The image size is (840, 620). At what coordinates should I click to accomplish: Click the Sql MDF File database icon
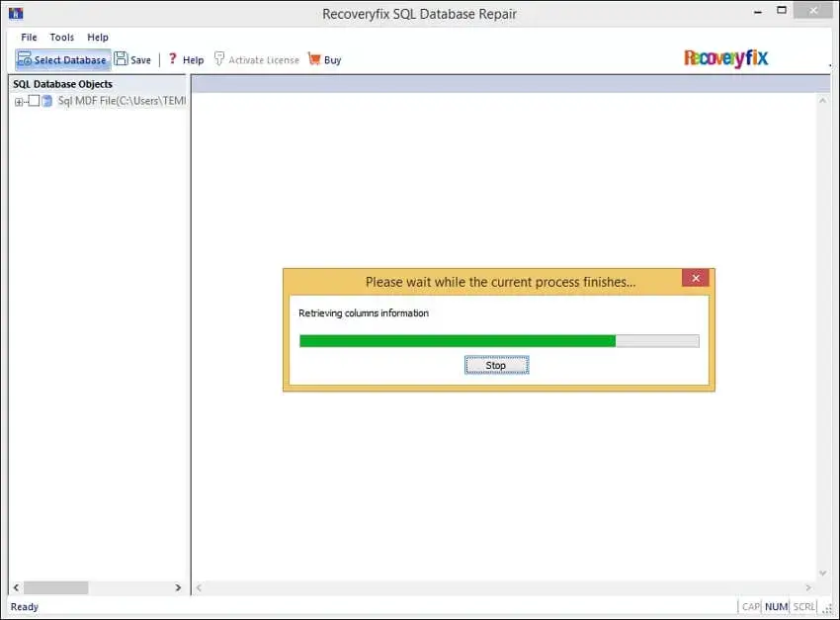(47, 101)
